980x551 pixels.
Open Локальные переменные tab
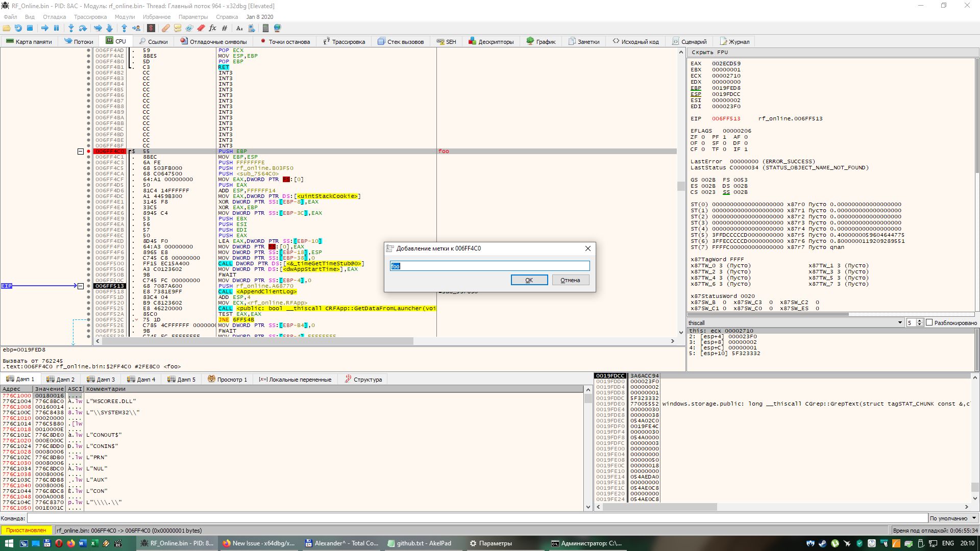pos(295,379)
